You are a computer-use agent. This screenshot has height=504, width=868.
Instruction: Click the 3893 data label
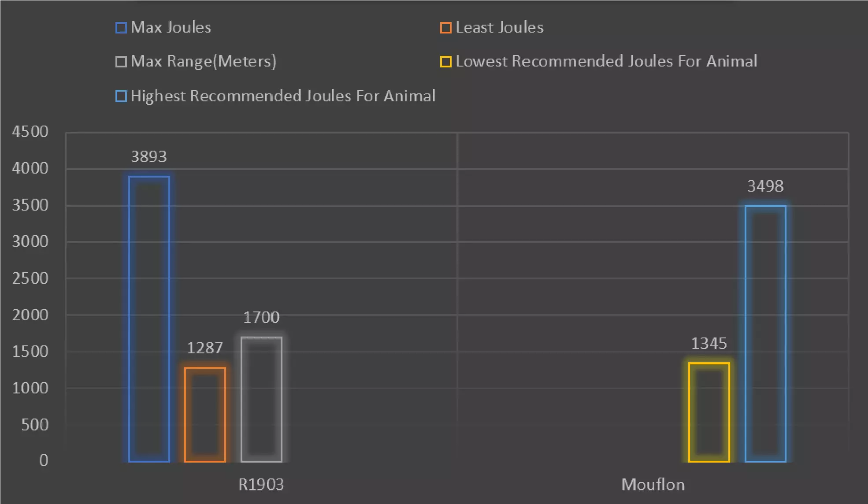click(149, 156)
